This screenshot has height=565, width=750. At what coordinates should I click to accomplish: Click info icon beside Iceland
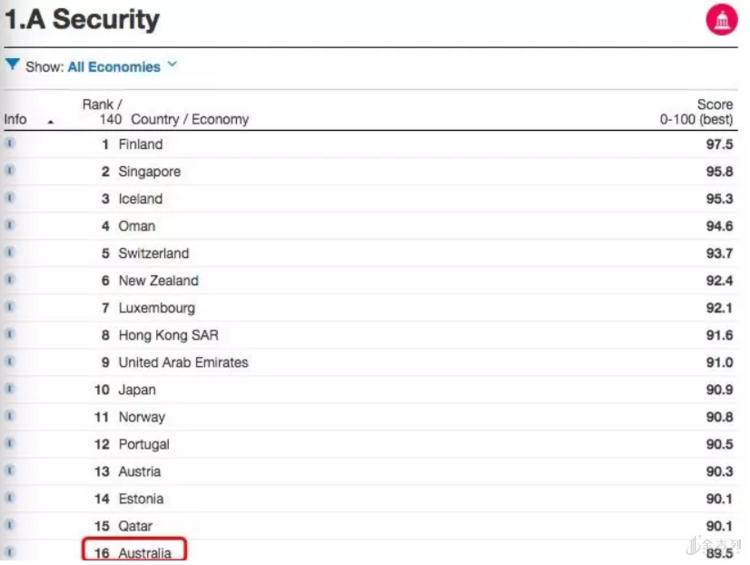(11, 198)
